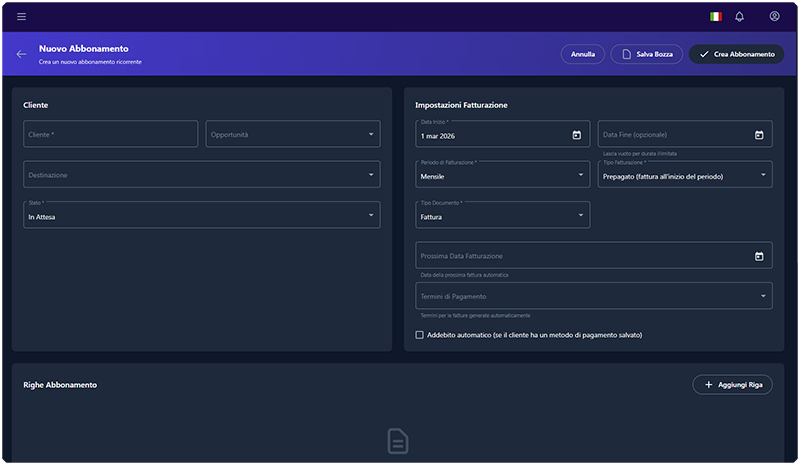Go back using the left arrow
This screenshot has height=465, width=800.
[22, 54]
